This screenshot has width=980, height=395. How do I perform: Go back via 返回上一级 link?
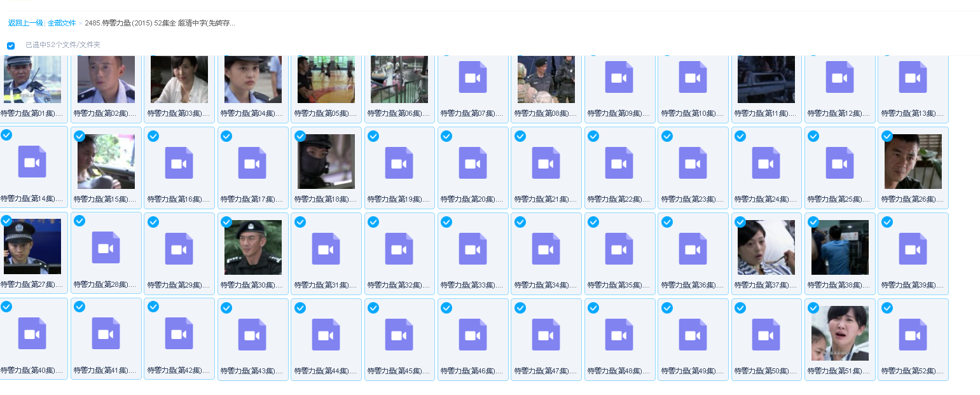click(25, 23)
